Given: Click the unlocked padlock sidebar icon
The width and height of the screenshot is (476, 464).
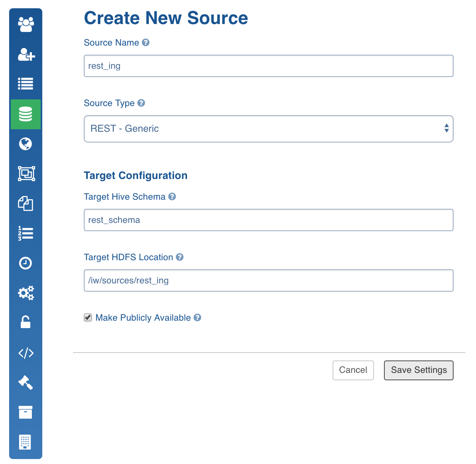Looking at the screenshot, I should [x=26, y=322].
